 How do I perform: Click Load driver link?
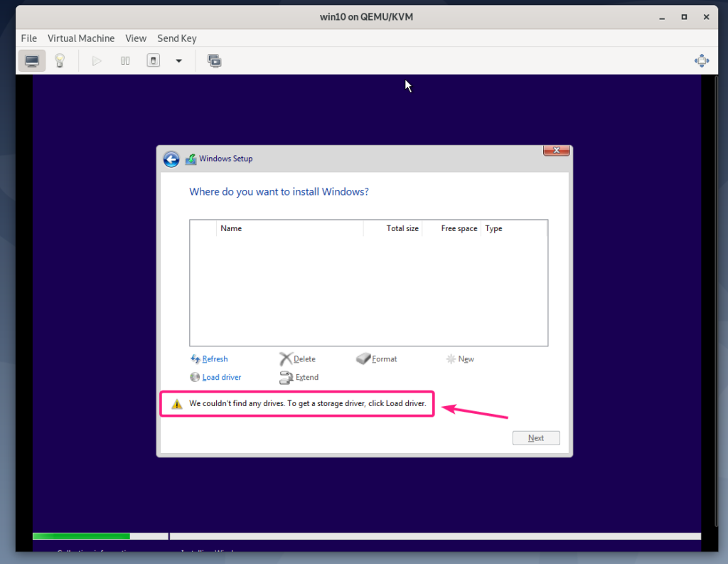[221, 378]
